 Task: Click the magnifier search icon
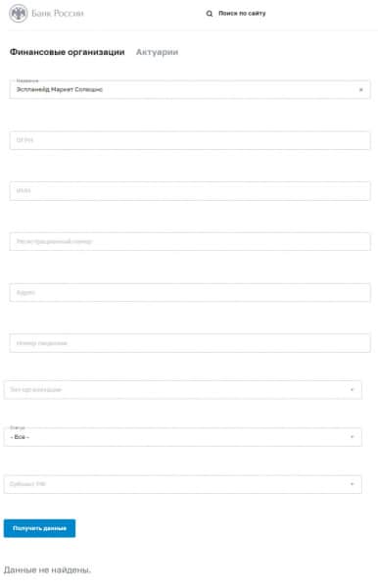click(210, 14)
